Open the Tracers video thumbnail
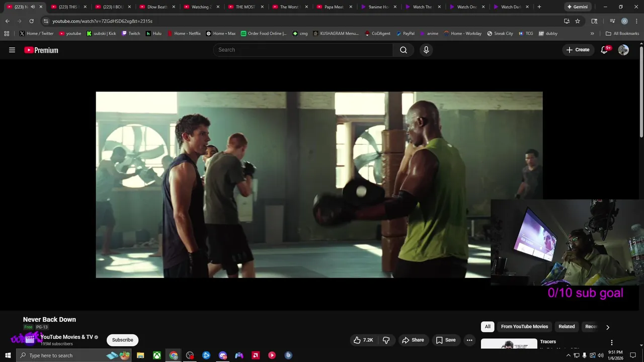This screenshot has height=362, width=644. pos(509,344)
